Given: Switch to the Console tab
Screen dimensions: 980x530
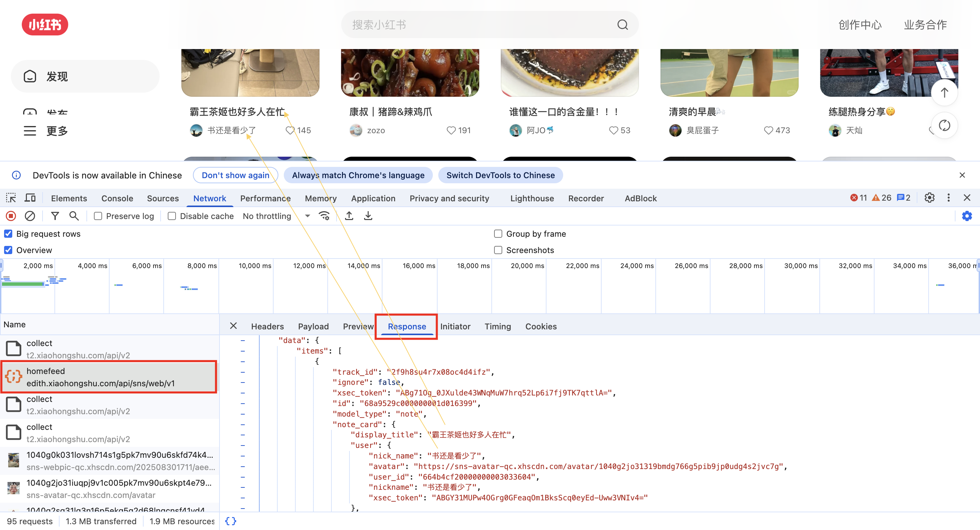Looking at the screenshot, I should (x=117, y=198).
